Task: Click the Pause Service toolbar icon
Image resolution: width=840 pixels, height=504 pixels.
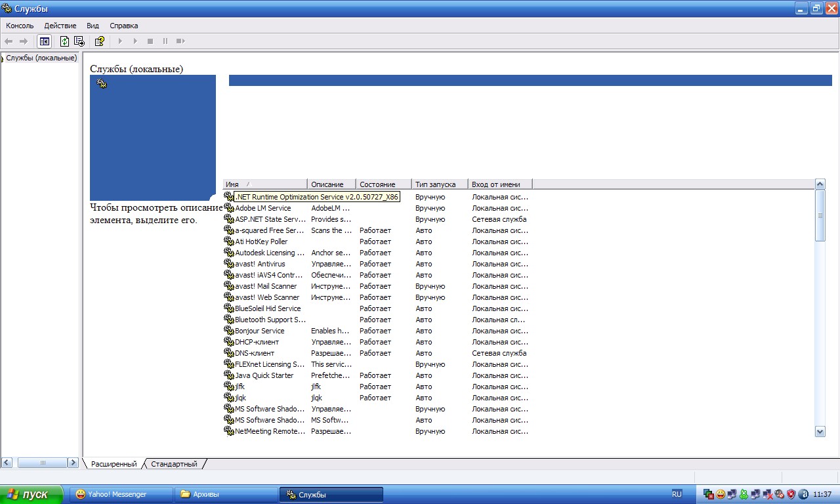Action: [x=165, y=41]
